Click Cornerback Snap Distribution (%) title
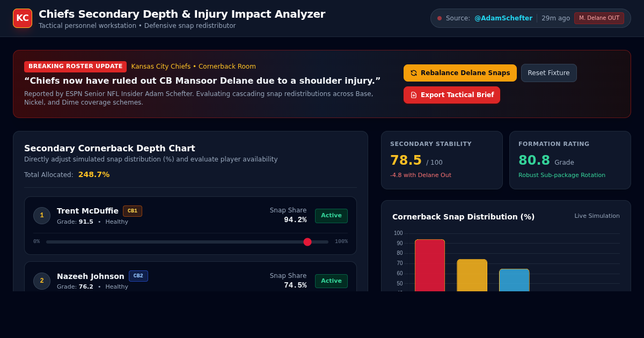 [463, 217]
